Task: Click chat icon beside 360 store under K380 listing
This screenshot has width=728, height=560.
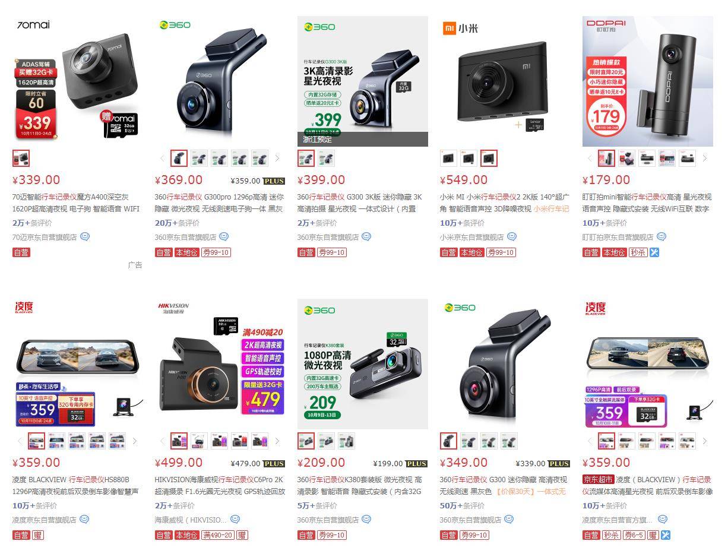Action: tap(366, 519)
